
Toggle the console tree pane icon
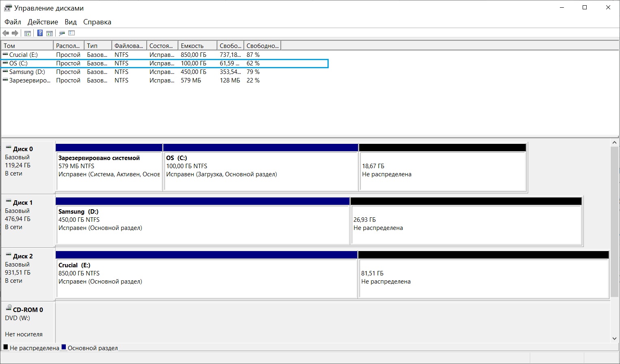coord(28,33)
